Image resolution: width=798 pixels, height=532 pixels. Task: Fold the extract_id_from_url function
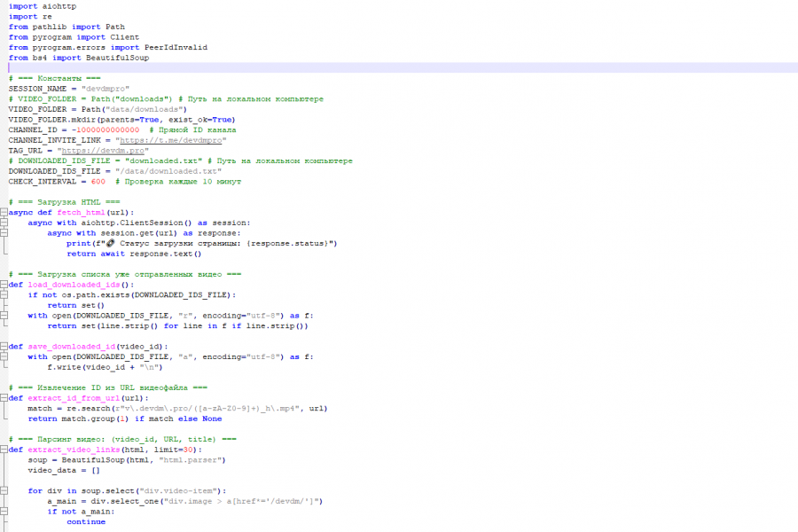click(4, 398)
